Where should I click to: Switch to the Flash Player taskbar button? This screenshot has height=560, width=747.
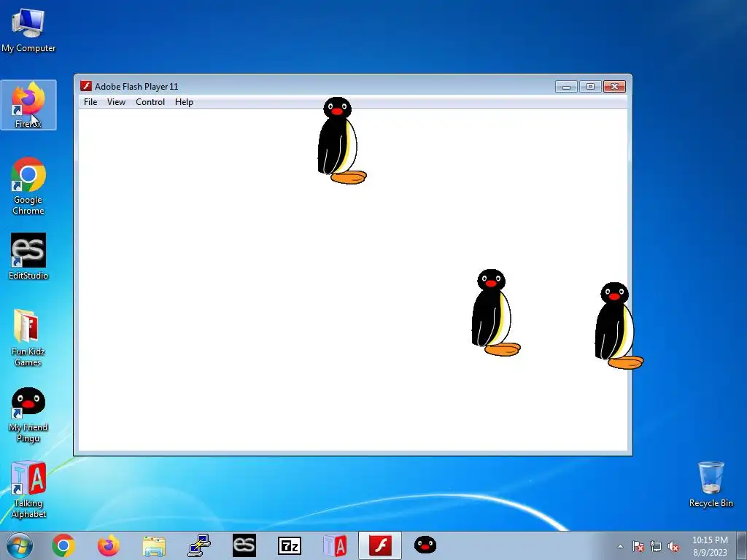(380, 545)
